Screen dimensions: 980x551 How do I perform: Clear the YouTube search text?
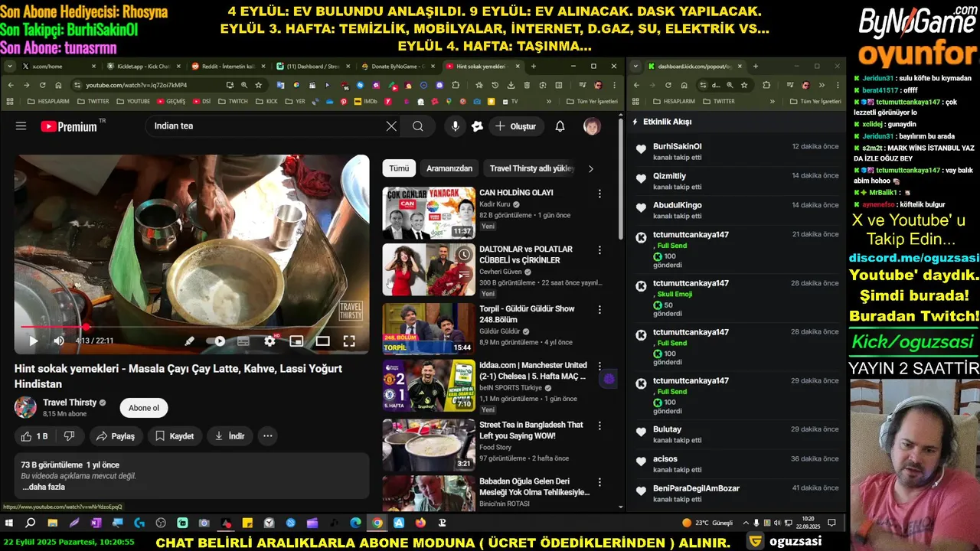[x=391, y=126]
